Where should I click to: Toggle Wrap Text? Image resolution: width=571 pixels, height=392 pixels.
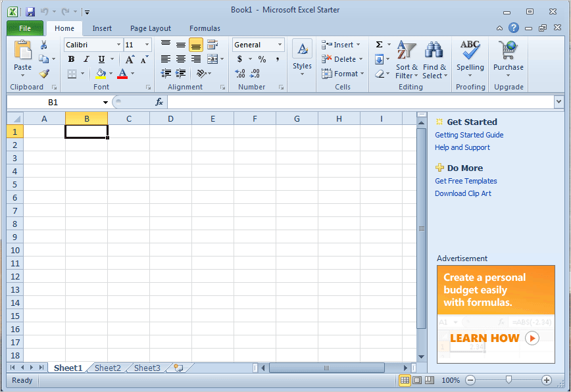tap(212, 45)
